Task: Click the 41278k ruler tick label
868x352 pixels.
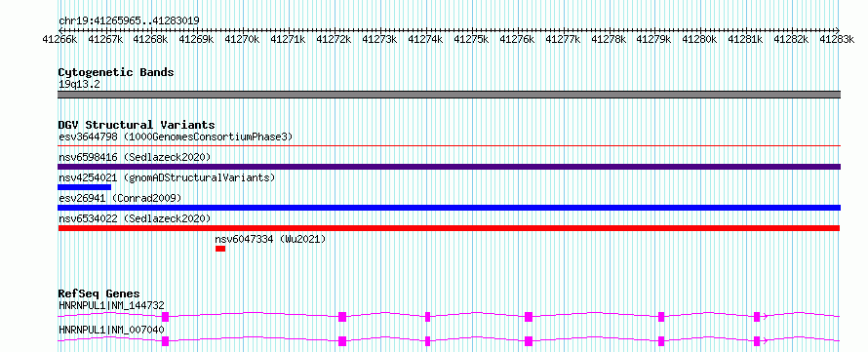Action: pyautogui.click(x=608, y=39)
